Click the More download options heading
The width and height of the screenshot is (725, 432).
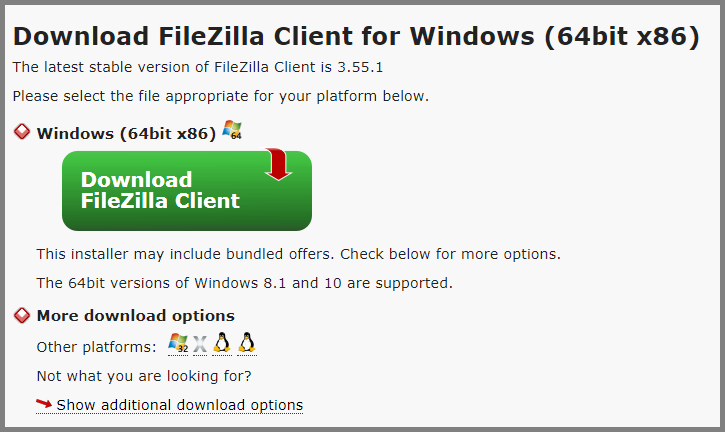click(x=135, y=315)
